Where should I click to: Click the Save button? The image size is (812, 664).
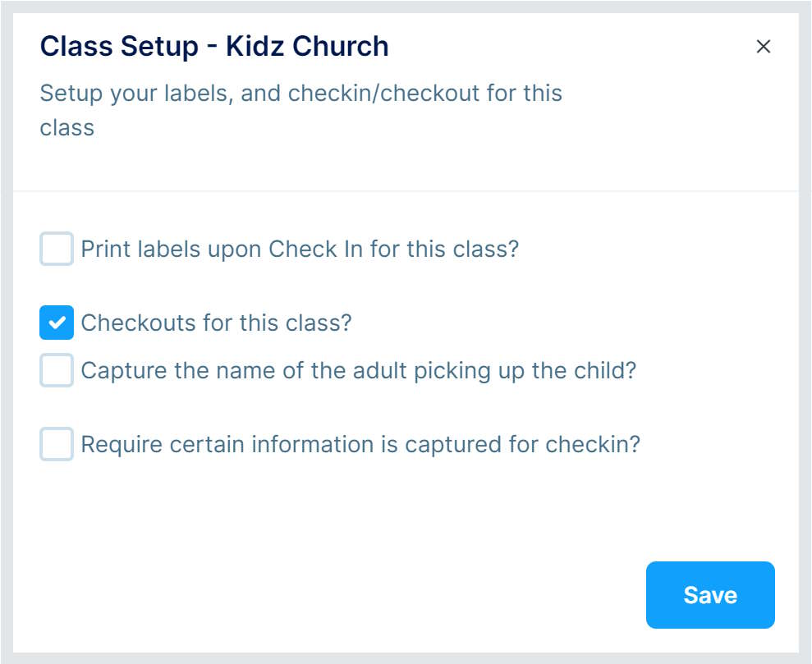pos(710,595)
